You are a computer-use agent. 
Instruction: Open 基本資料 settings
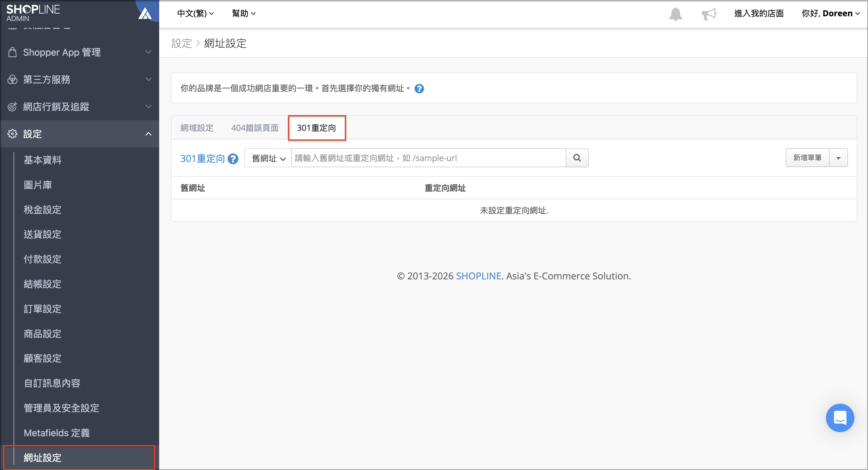[x=43, y=160]
